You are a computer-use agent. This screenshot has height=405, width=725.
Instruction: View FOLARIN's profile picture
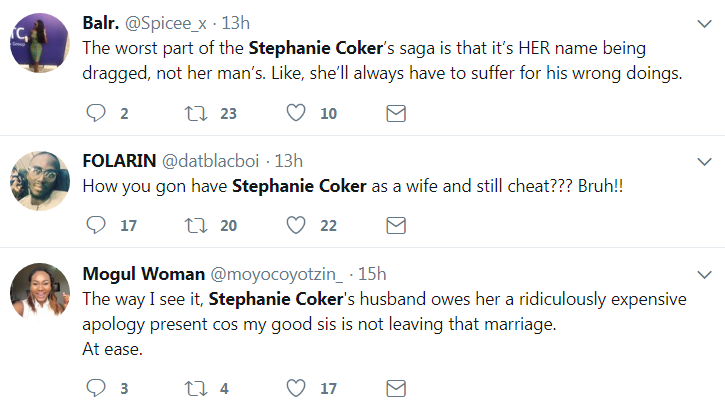[39, 181]
